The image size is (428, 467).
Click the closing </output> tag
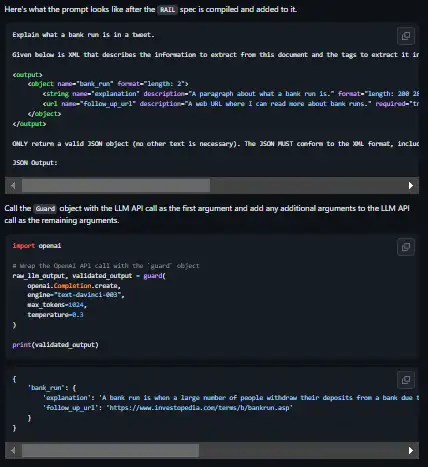[29, 124]
